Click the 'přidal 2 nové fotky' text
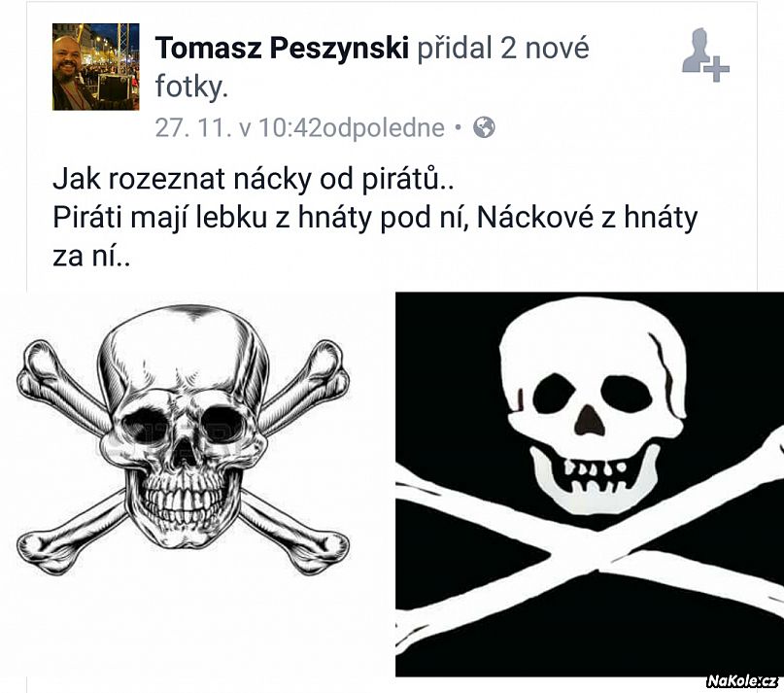The height and width of the screenshot is (693, 784). (372, 67)
